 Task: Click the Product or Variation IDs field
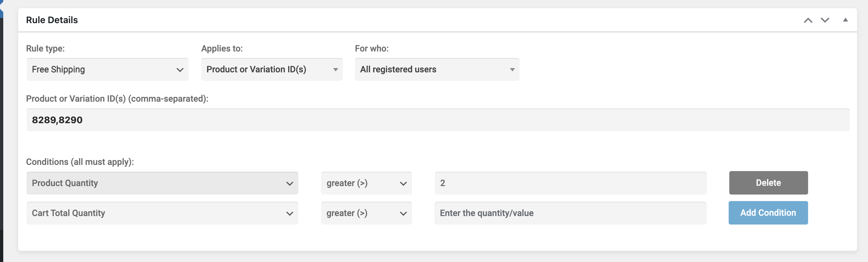tap(438, 120)
